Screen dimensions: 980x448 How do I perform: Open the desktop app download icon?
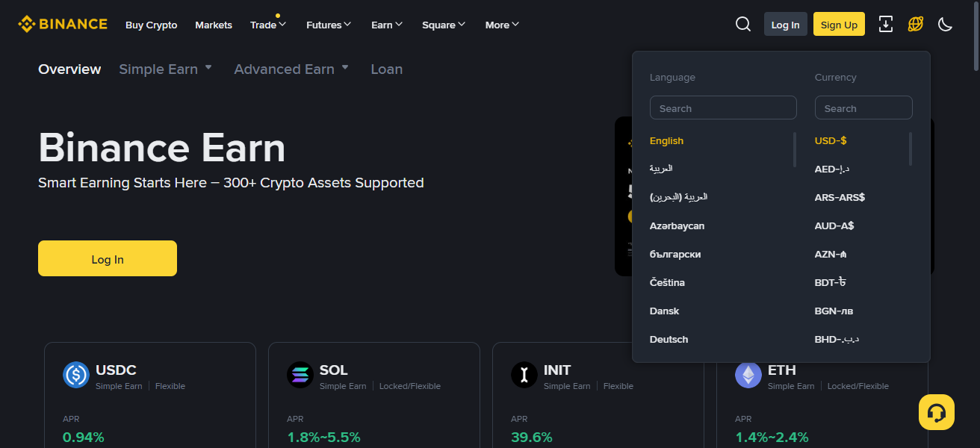(885, 24)
